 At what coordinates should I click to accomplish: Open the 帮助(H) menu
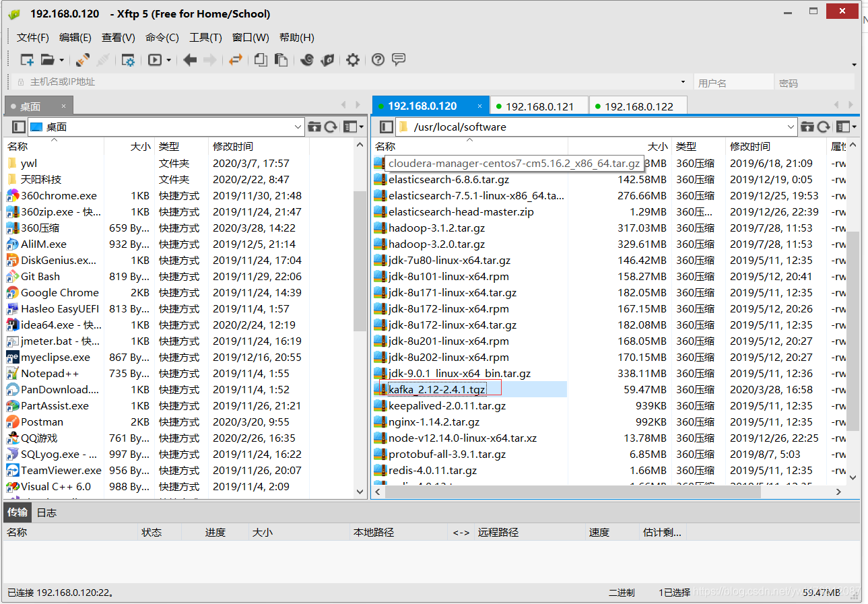coord(297,38)
